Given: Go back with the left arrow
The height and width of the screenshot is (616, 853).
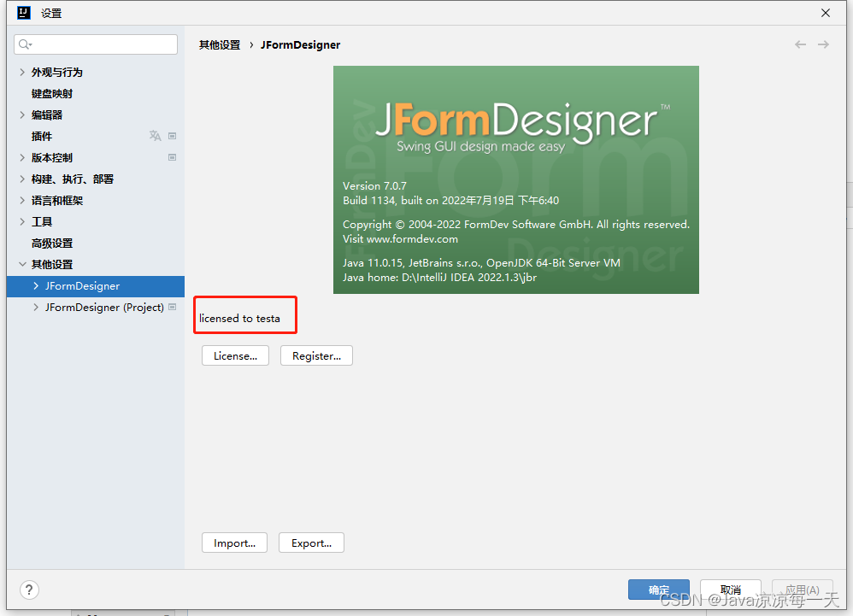Looking at the screenshot, I should [800, 44].
